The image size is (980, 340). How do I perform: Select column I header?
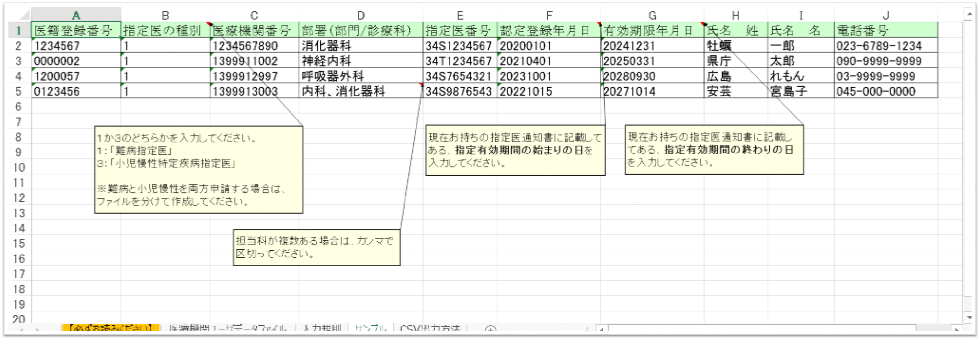tap(801, 15)
